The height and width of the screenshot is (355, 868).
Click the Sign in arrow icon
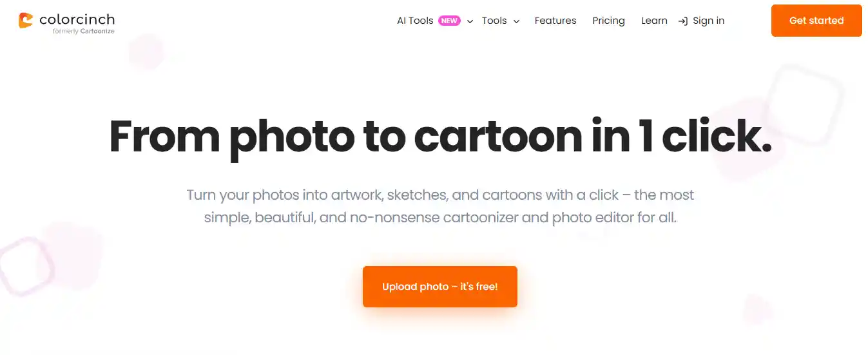(x=683, y=21)
